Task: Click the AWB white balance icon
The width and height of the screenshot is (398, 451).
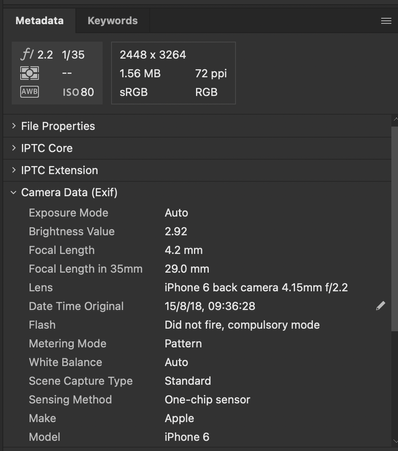Action: [29, 92]
